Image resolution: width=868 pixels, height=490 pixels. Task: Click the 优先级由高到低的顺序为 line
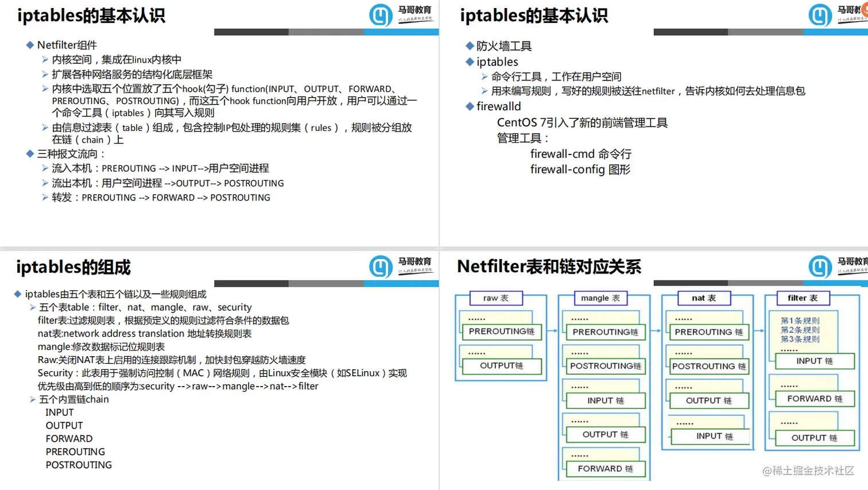point(178,387)
